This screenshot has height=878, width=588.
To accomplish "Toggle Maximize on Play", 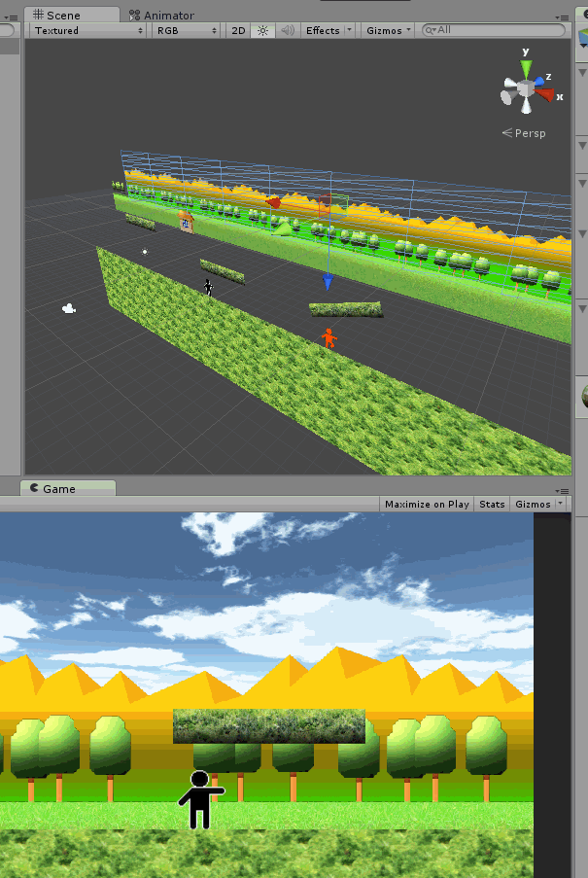I will (427, 504).
